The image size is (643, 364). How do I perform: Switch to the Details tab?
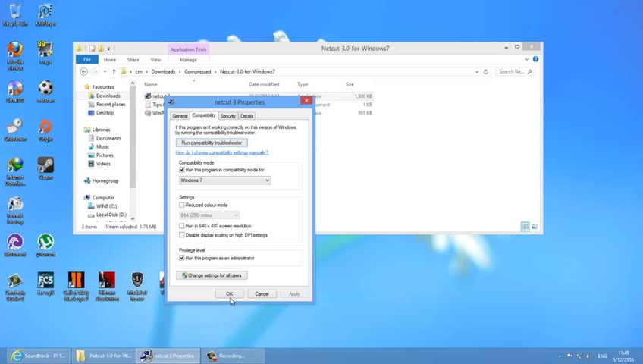pyautogui.click(x=247, y=116)
